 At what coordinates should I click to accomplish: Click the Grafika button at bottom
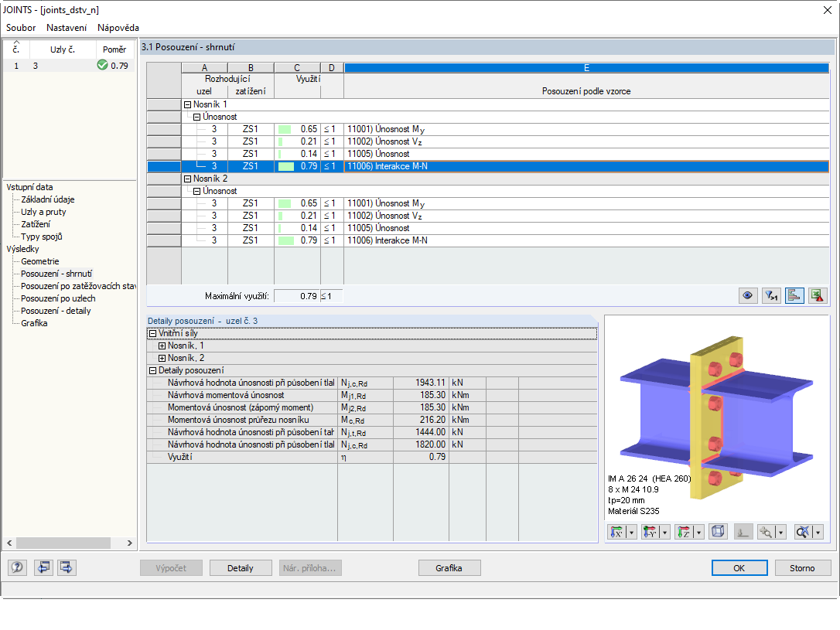[x=449, y=568]
